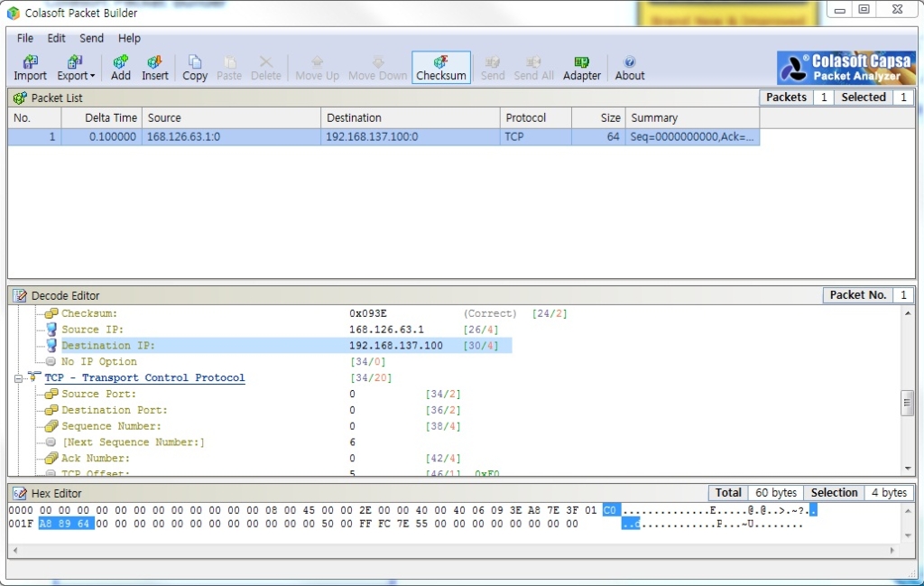Viewport: 924px width, 586px height.
Task: Click the Summary column header
Action: pos(692,118)
